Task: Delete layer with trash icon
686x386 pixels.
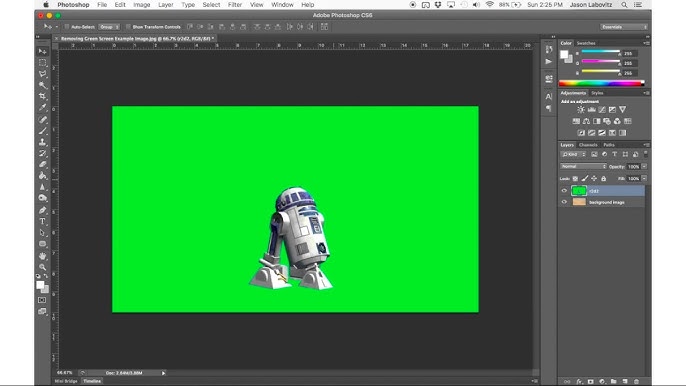Action: (637, 382)
